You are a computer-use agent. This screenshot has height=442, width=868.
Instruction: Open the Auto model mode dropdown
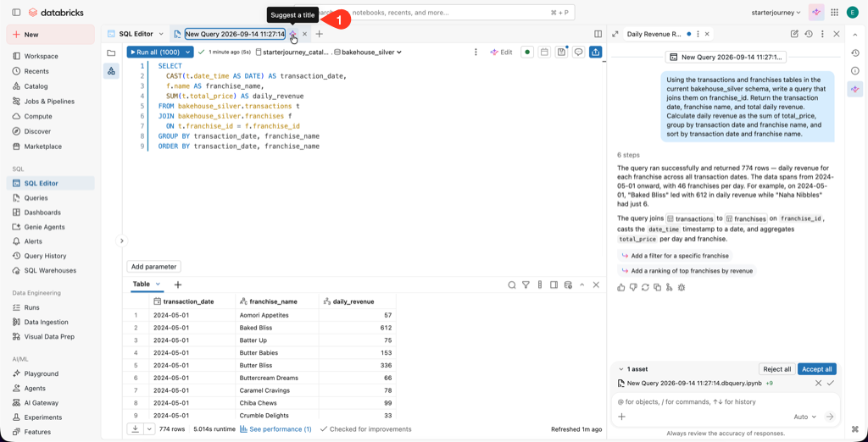[x=805, y=417]
